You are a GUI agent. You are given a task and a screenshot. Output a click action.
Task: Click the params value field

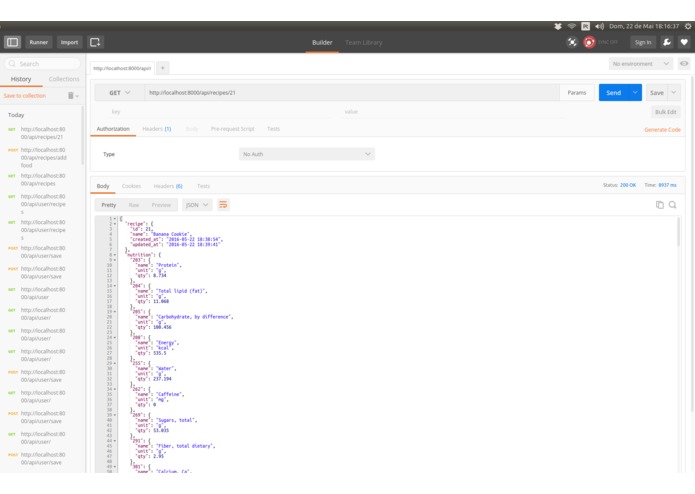click(452, 112)
